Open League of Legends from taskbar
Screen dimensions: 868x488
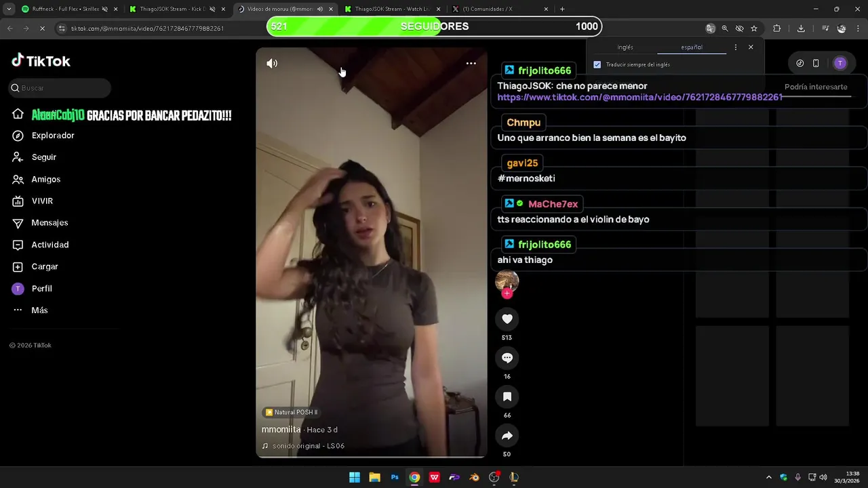tap(514, 477)
